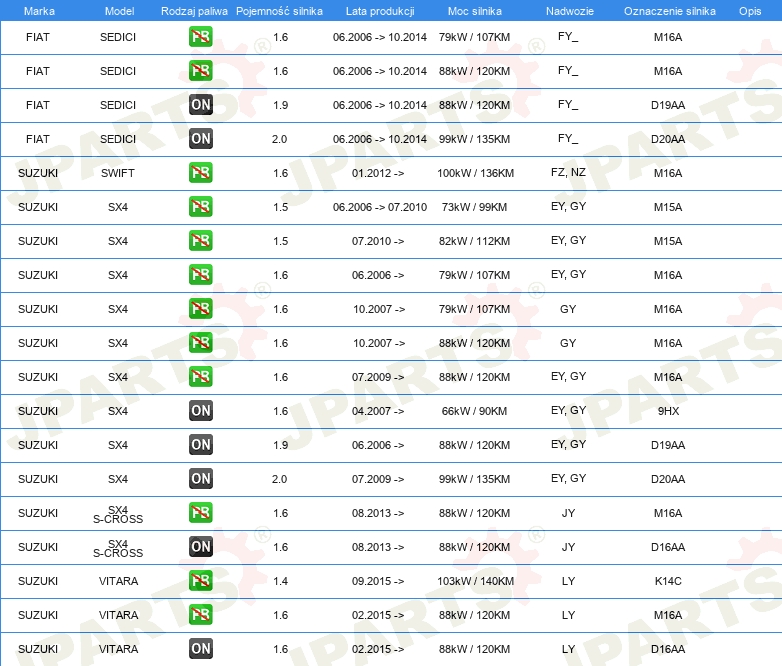Click the ON diesel icon in FIAT SEDICI 1.9 row
Screen dimensions: 782x666
point(200,105)
